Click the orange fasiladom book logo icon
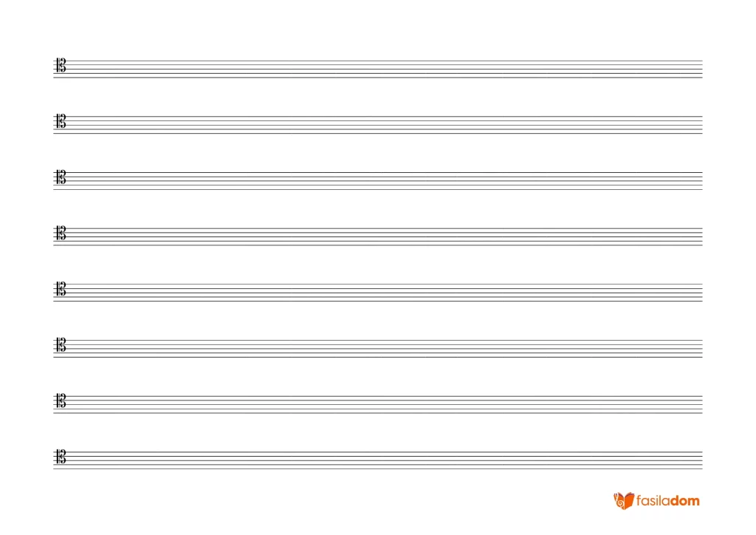Screen dimensions: 756x535 point(623,501)
